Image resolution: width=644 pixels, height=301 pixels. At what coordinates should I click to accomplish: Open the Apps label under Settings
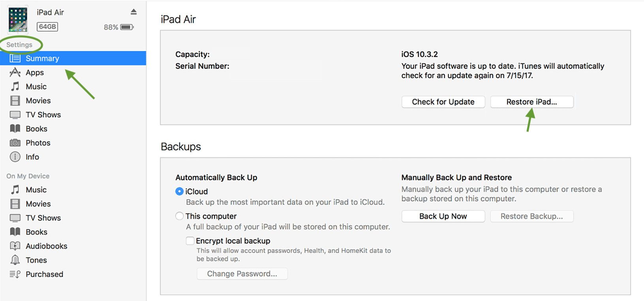coord(35,73)
